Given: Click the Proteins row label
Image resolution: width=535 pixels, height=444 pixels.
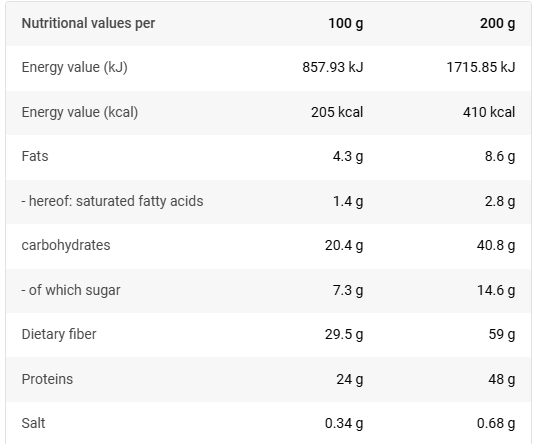Looking at the screenshot, I should click(47, 379).
